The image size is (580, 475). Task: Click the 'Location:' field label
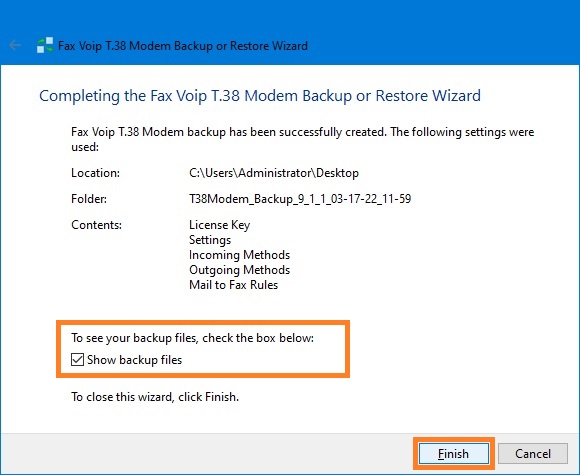95,173
